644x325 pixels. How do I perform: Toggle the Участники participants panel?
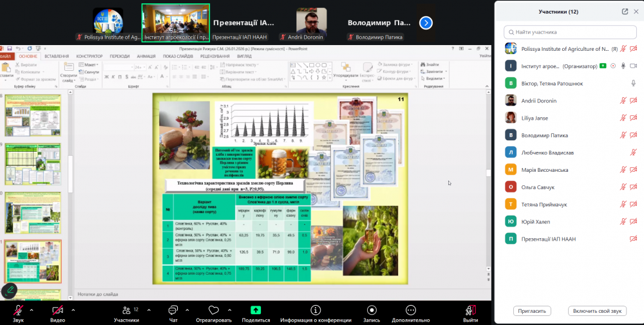(x=126, y=310)
